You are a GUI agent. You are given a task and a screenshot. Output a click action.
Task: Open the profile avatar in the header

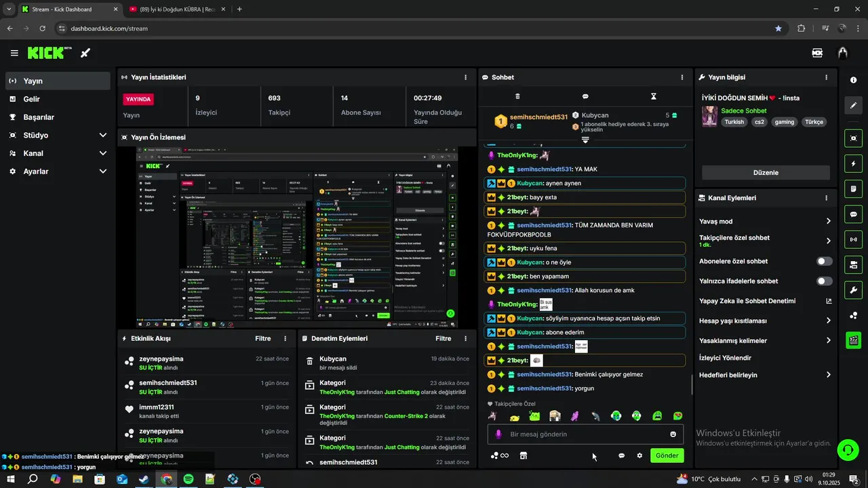pos(842,53)
